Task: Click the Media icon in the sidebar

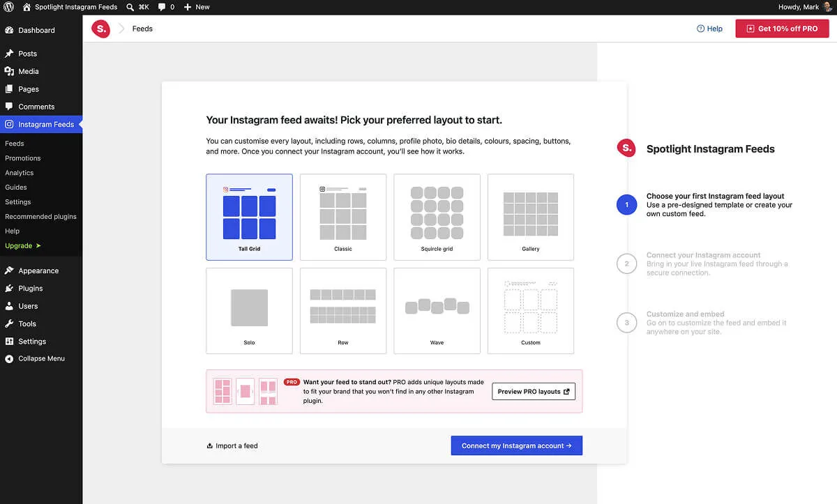Action: pyautogui.click(x=9, y=71)
